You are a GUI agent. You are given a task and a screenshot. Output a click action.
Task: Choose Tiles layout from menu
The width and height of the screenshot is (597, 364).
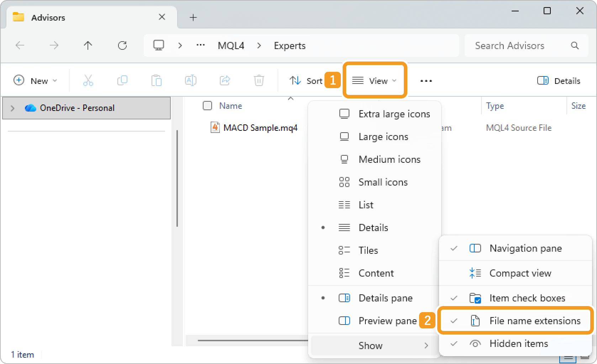[368, 250]
